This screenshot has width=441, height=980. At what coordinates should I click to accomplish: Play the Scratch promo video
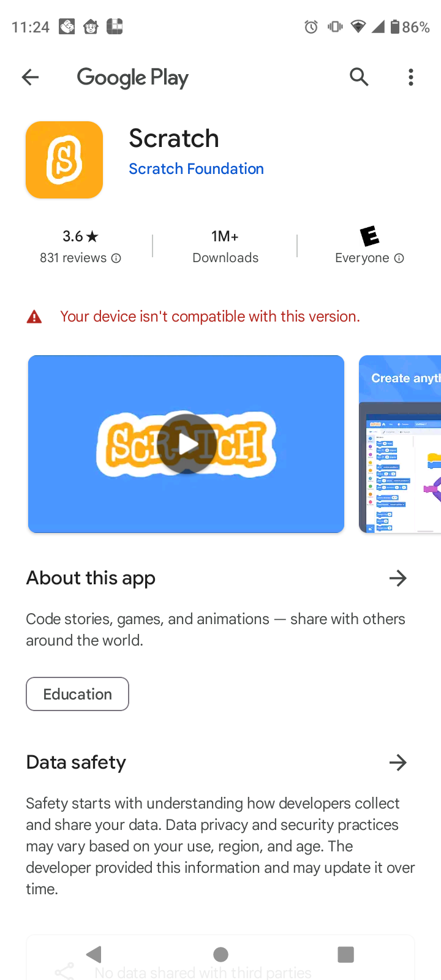click(186, 444)
